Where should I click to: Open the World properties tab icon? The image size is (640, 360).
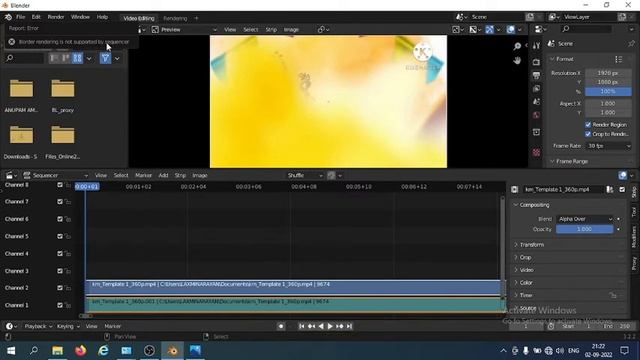point(536,115)
